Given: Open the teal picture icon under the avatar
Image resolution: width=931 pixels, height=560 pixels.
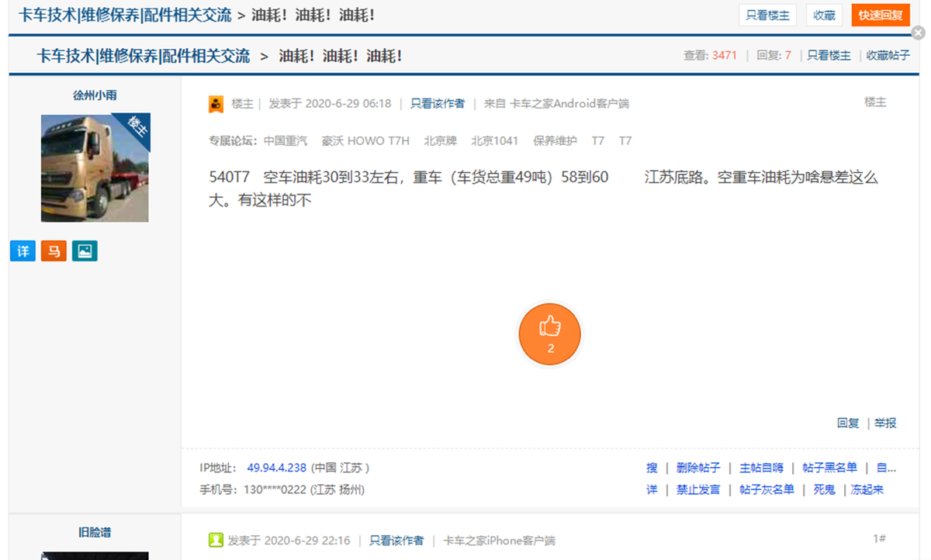Looking at the screenshot, I should pos(85,251).
